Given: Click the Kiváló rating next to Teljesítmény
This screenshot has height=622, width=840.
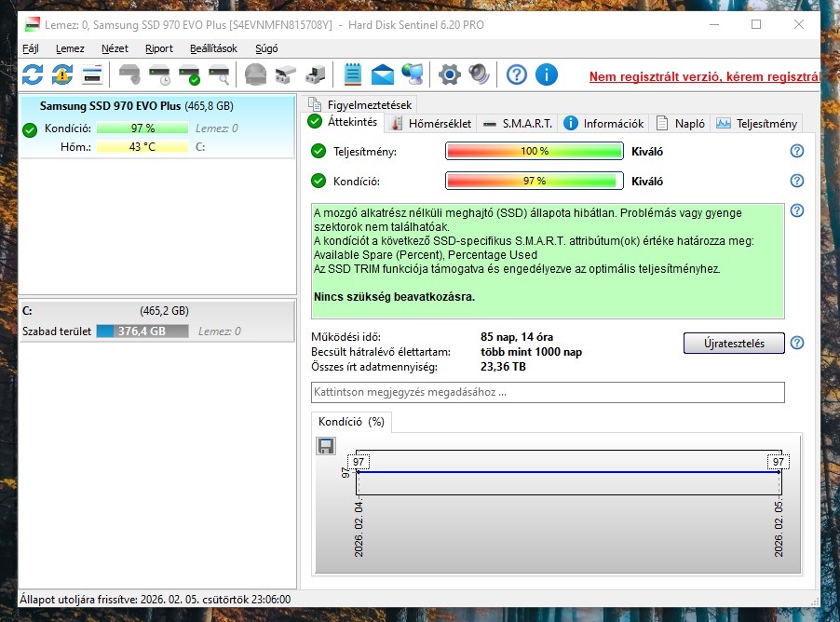Looking at the screenshot, I should (x=647, y=152).
